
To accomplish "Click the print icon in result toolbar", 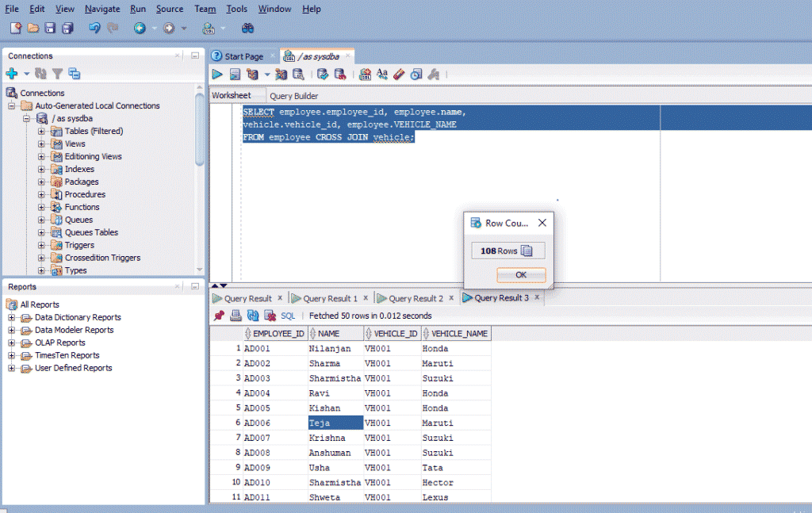I will 236,316.
